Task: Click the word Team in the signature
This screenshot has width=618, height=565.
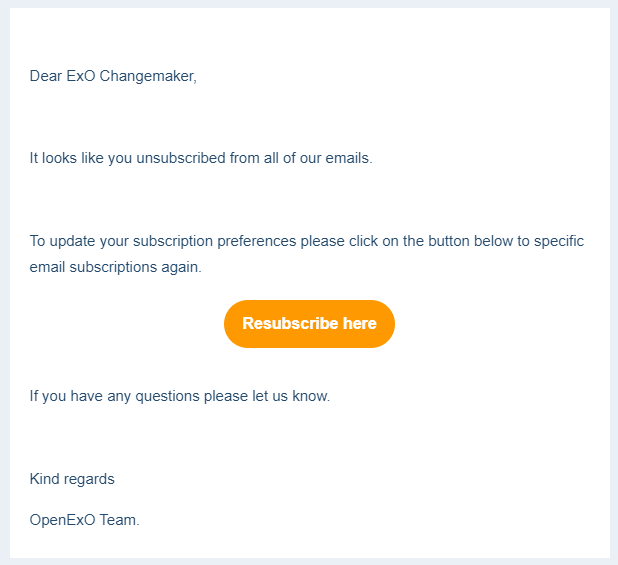Action: click(119, 520)
